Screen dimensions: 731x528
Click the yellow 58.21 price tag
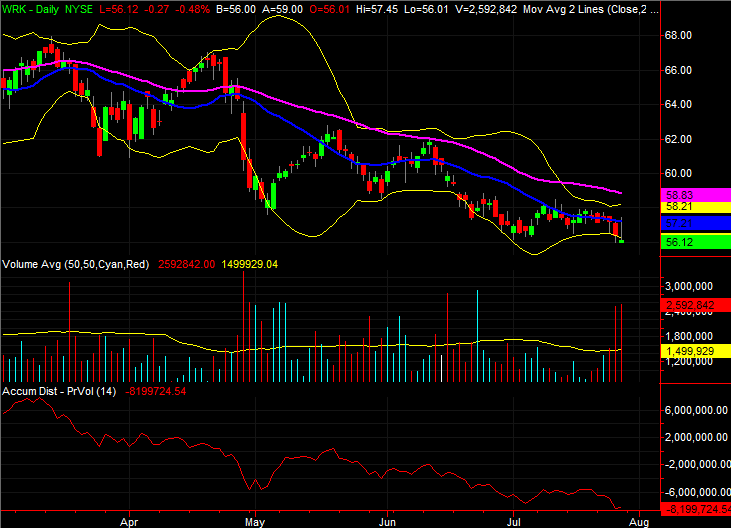(696, 208)
